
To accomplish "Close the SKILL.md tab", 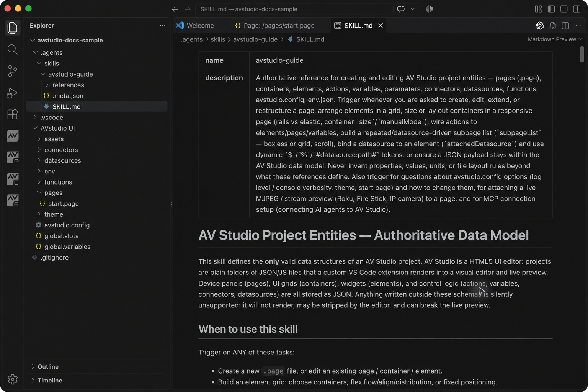I will point(381,26).
